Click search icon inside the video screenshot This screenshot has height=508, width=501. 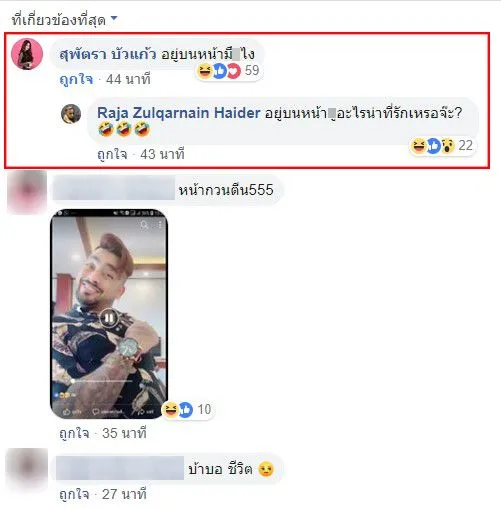pyautogui.click(x=144, y=225)
